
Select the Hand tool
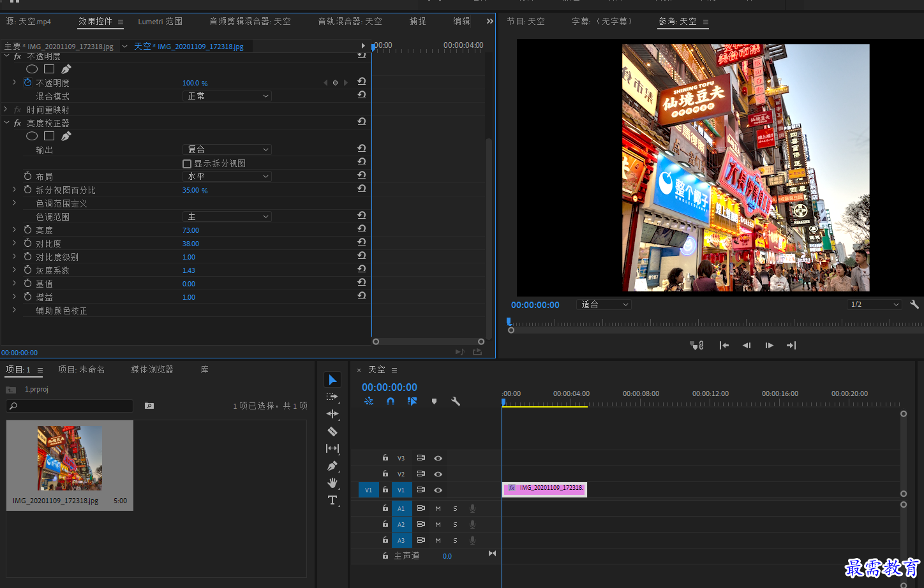332,483
